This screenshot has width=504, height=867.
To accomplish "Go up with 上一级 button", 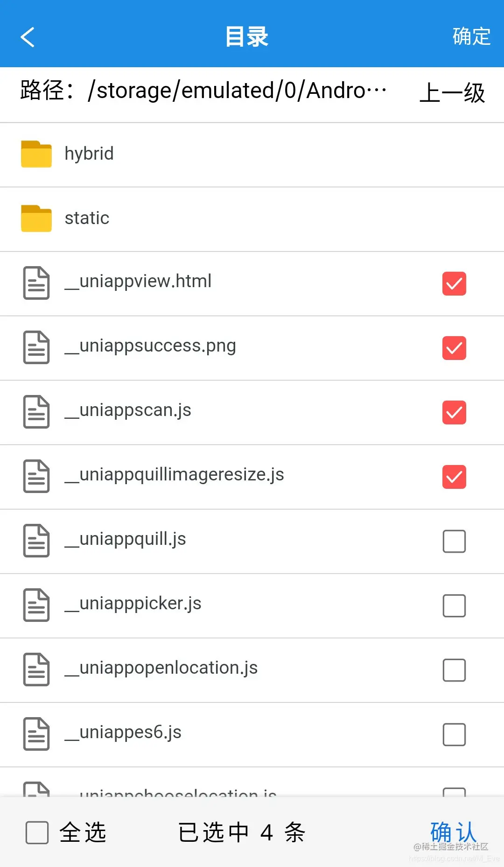I will tap(452, 92).
